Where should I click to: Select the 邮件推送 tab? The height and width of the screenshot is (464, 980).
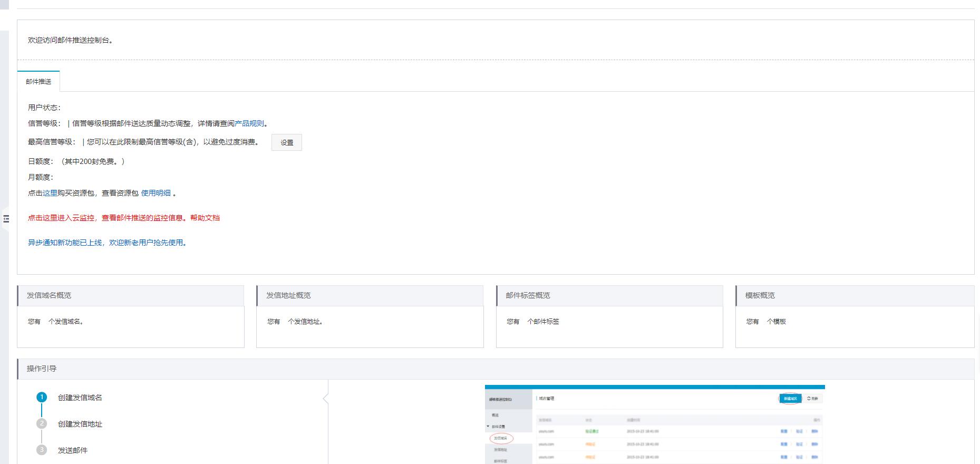(x=38, y=82)
